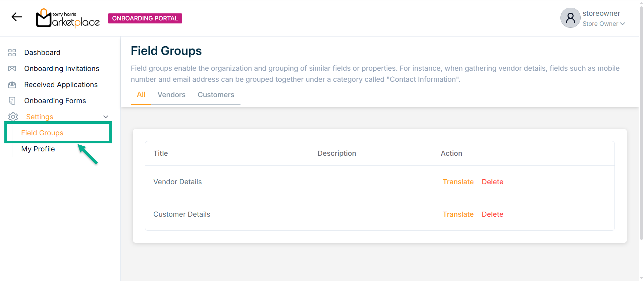
Task: Translate the Vendor Details group
Action: coord(458,182)
